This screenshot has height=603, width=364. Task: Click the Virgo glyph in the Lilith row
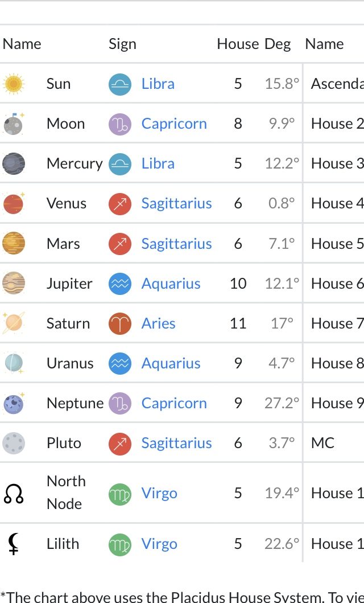(x=120, y=544)
